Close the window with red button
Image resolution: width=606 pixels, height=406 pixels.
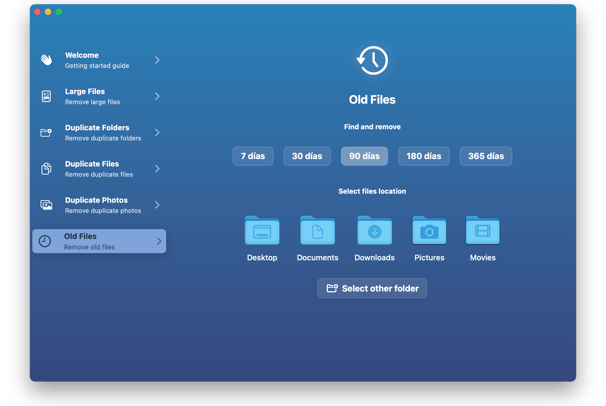37,12
